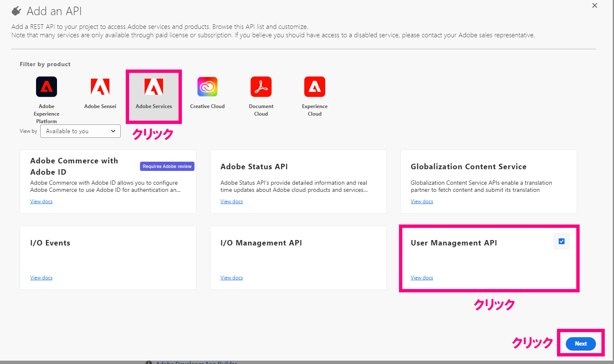
Task: Open View docs for Adobe Commerce with Adobe ID
Action: 41,201
